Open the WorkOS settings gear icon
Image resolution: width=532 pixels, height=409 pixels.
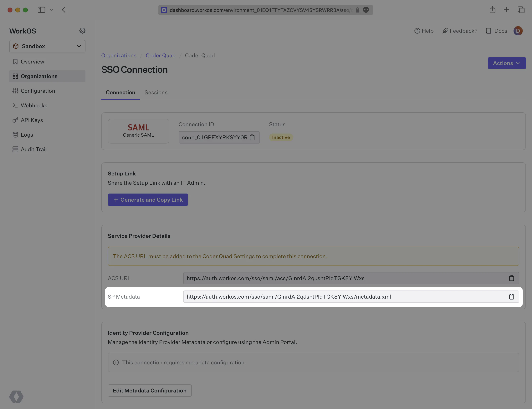tap(82, 31)
